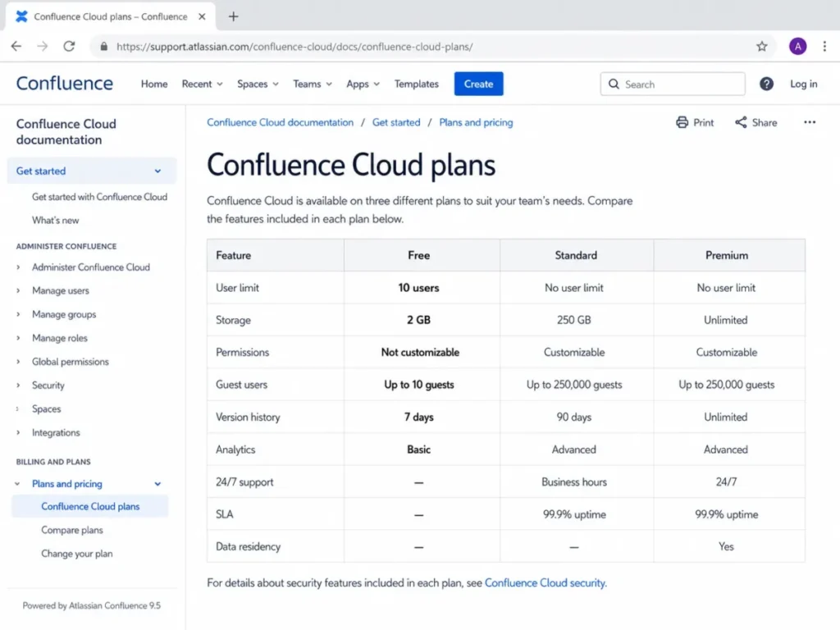840x630 pixels.
Task: Open the Recent dropdown menu
Action: [x=202, y=84]
